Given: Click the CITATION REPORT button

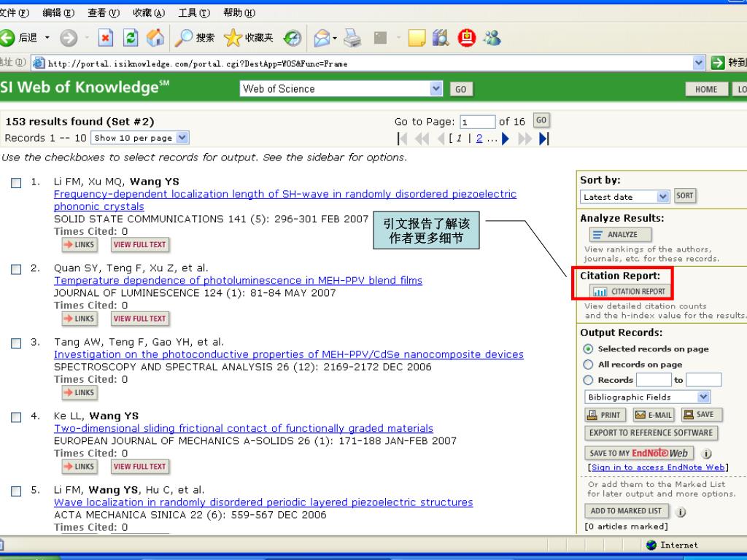Looking at the screenshot, I should point(630,292).
